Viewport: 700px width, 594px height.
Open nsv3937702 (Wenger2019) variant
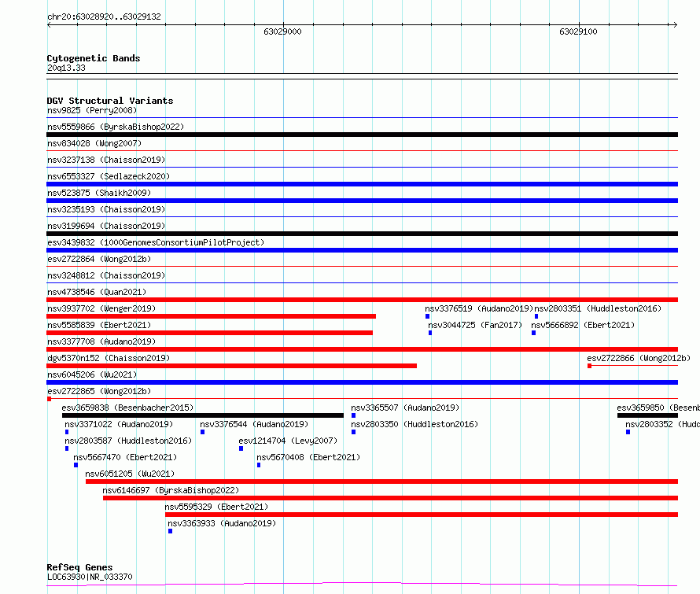pyautogui.click(x=101, y=308)
